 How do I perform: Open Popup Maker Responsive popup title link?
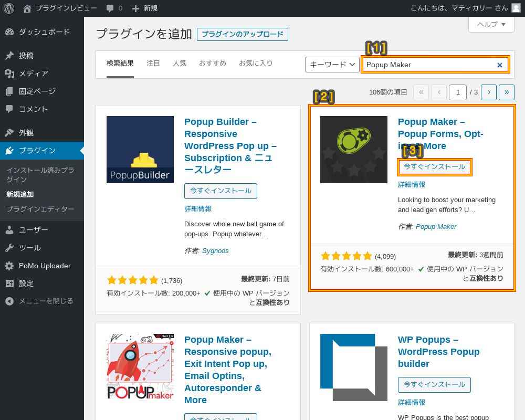228,370
